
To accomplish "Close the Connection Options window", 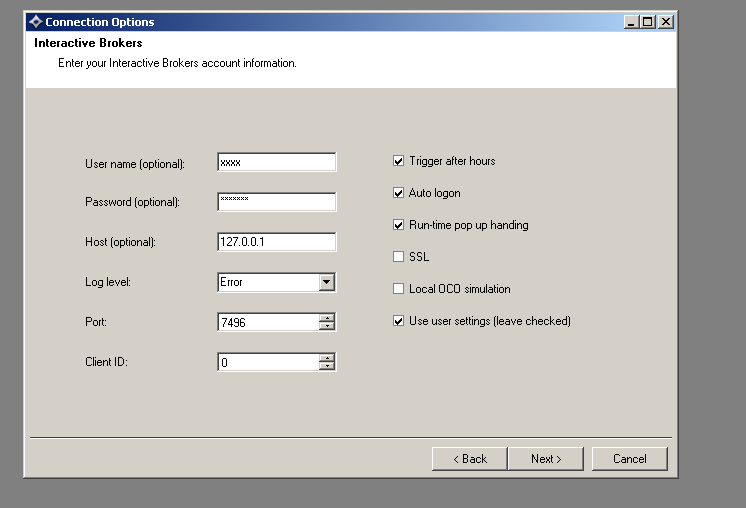I will (x=666, y=22).
